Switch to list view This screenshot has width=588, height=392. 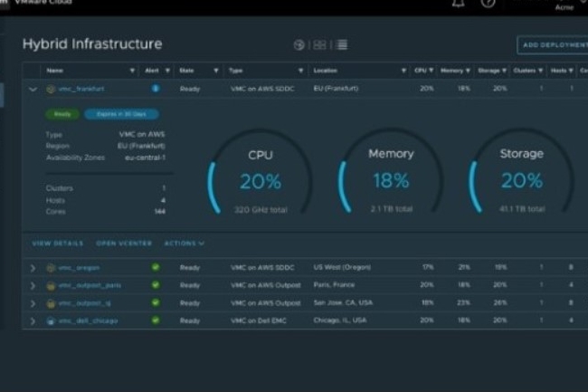tap(341, 45)
